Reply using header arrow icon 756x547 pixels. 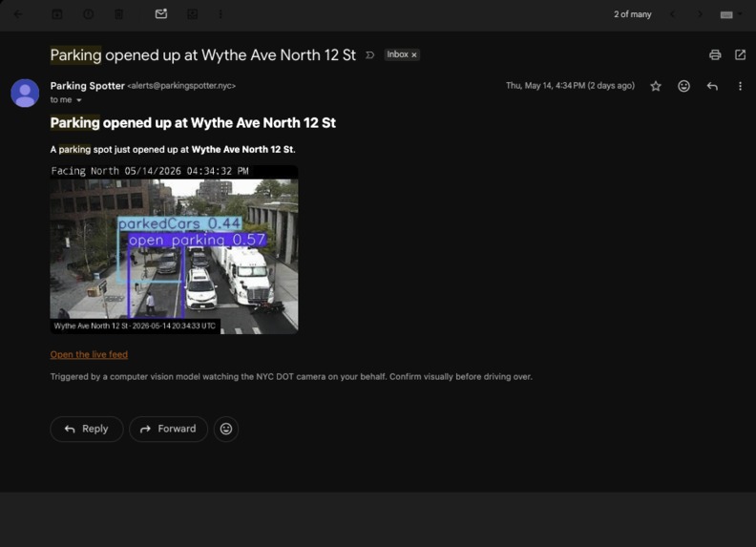[x=712, y=86]
